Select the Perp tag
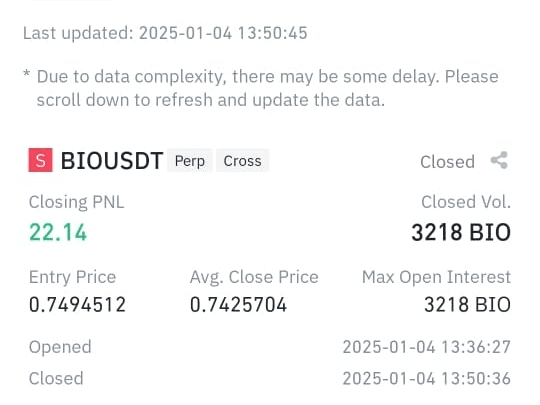This screenshot has height=405, width=540. [x=190, y=160]
